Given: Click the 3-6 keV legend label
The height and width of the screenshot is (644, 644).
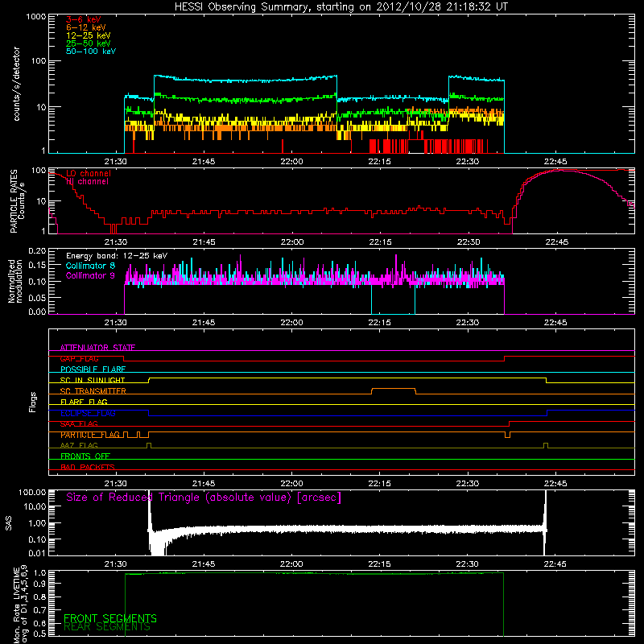Looking at the screenshot, I should click(84, 19).
